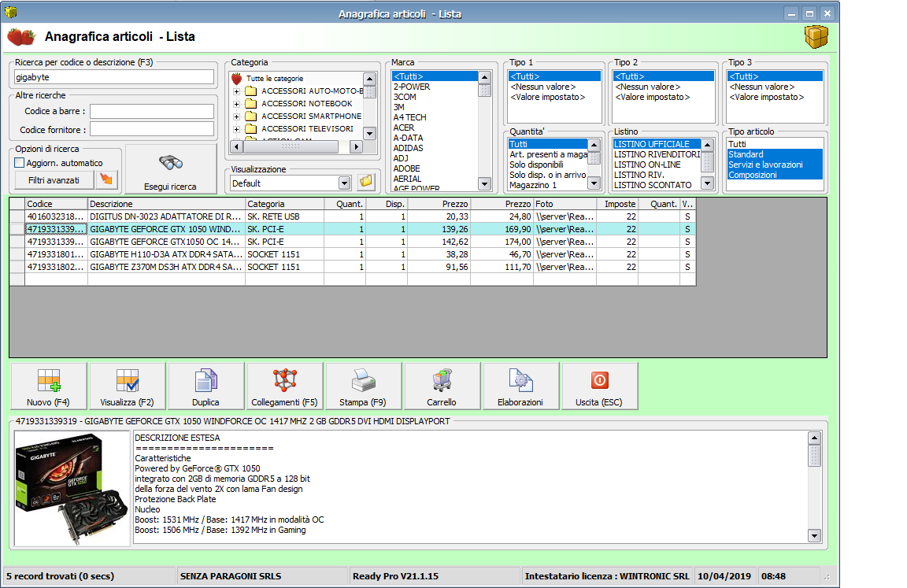Select Composizioni in Tipo articolo list
This screenshot has height=588, width=907.
coord(775,175)
